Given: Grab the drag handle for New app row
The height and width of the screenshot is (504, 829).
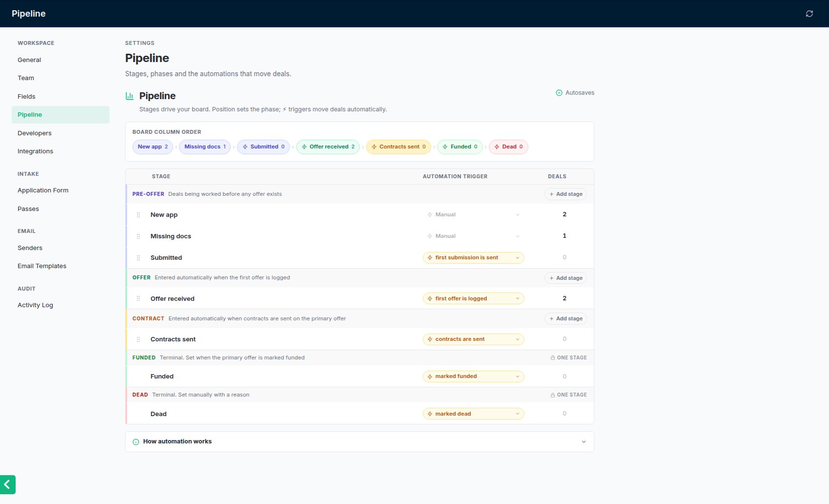Looking at the screenshot, I should tap(138, 215).
